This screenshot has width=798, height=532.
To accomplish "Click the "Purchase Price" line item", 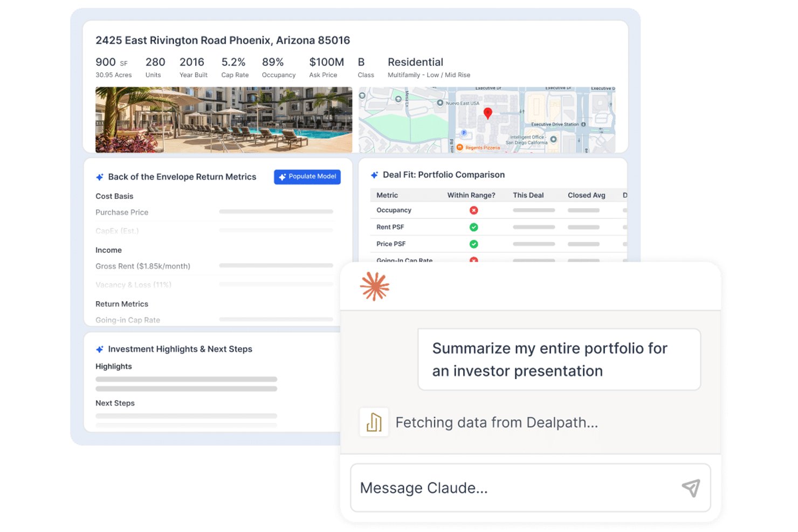I will point(122,212).
